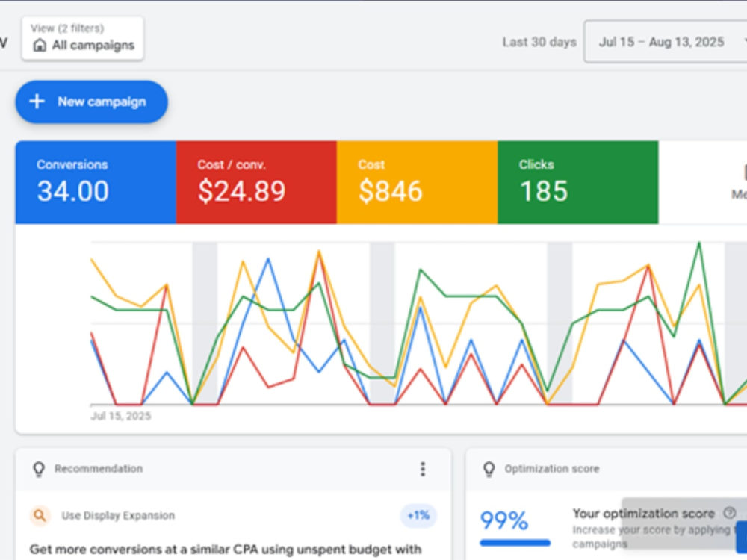Click the $24.89 cost per conversion value
Image resolution: width=747 pixels, height=560 pixels.
click(241, 191)
